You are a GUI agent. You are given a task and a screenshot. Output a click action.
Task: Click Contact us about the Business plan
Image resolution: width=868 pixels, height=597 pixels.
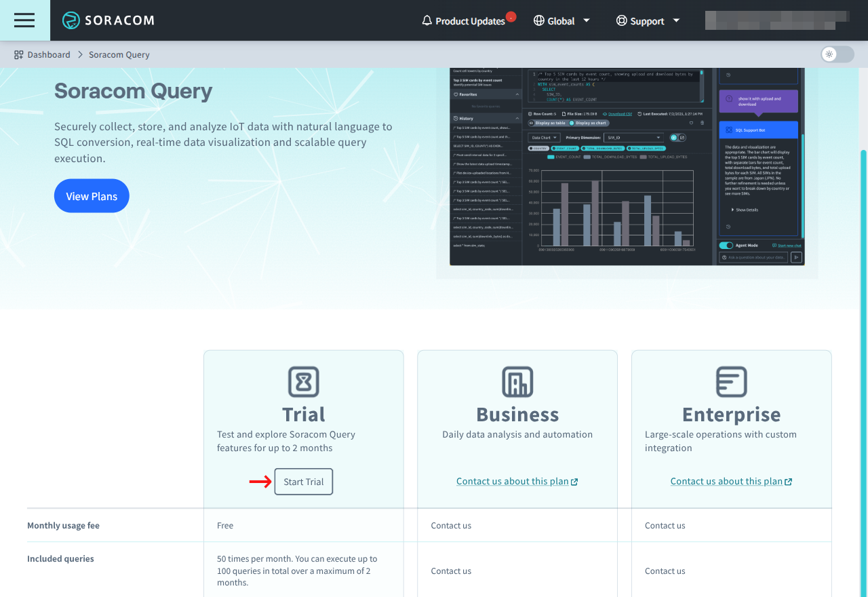(517, 481)
